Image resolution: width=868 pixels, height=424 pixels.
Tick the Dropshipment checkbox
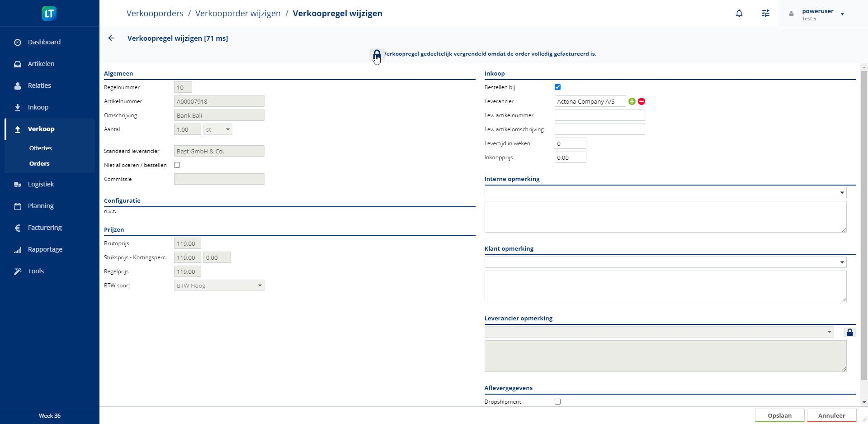557,402
